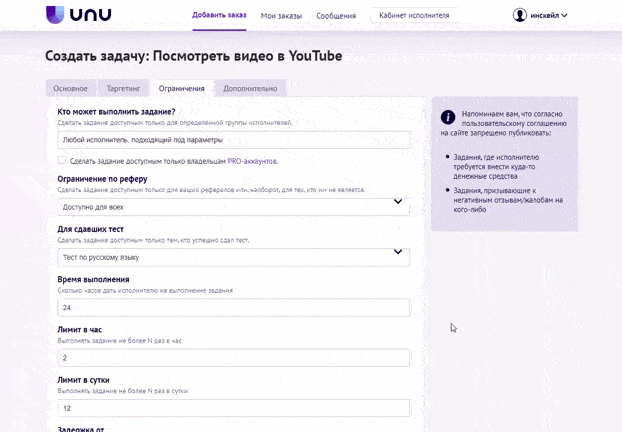Click the Ограничение по реферу label

pyautogui.click(x=102, y=179)
